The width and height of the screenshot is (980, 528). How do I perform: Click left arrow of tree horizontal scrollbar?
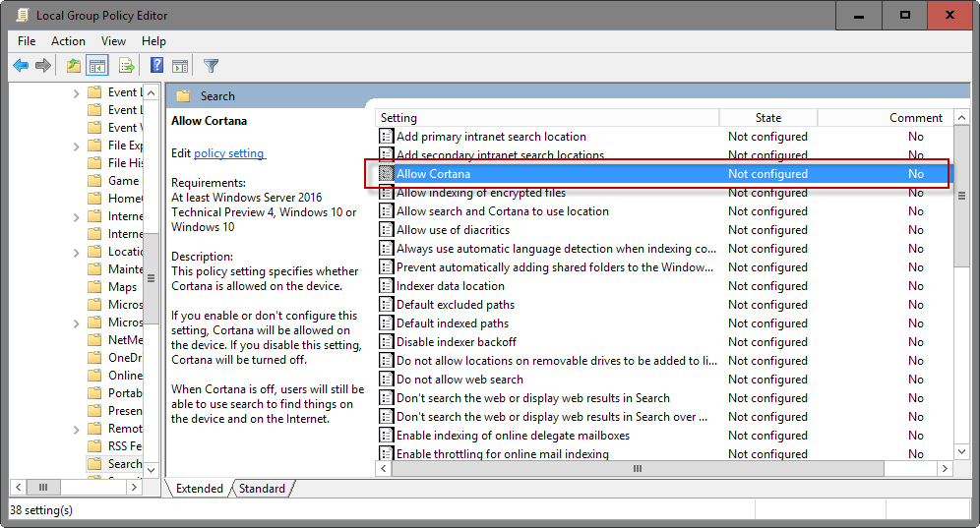[19, 487]
